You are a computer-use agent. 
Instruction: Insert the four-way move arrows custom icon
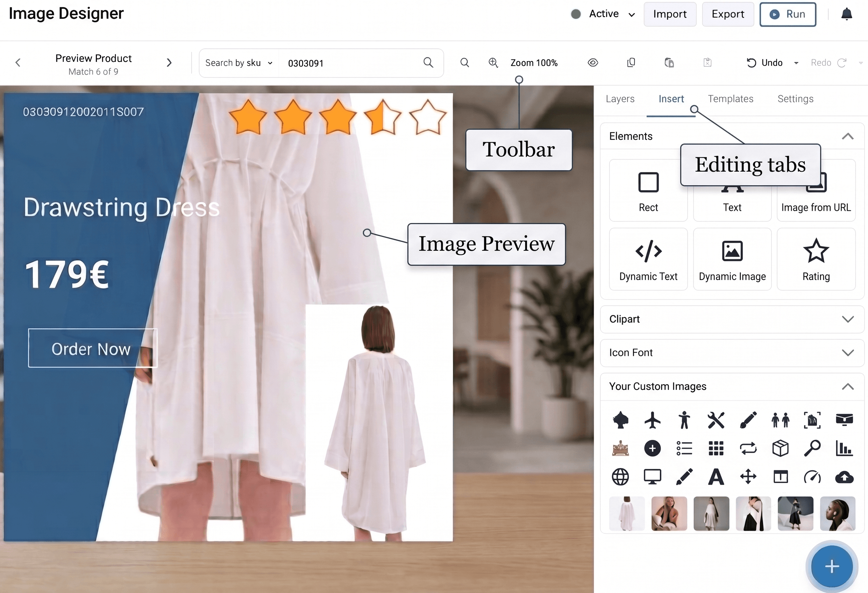tap(748, 477)
